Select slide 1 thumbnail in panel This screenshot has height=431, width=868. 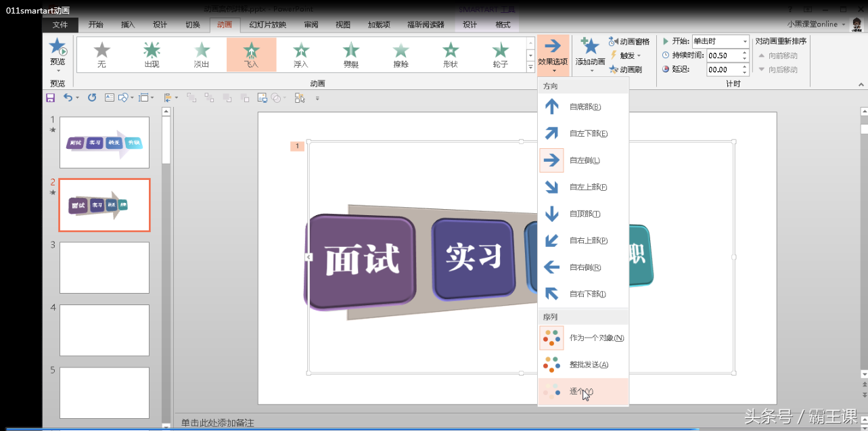(104, 143)
